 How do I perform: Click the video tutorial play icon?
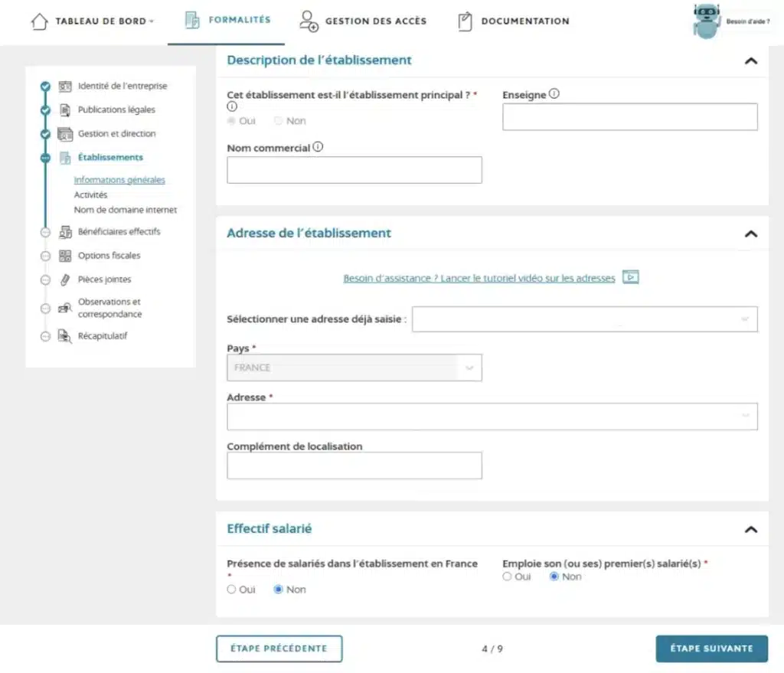[x=629, y=278]
